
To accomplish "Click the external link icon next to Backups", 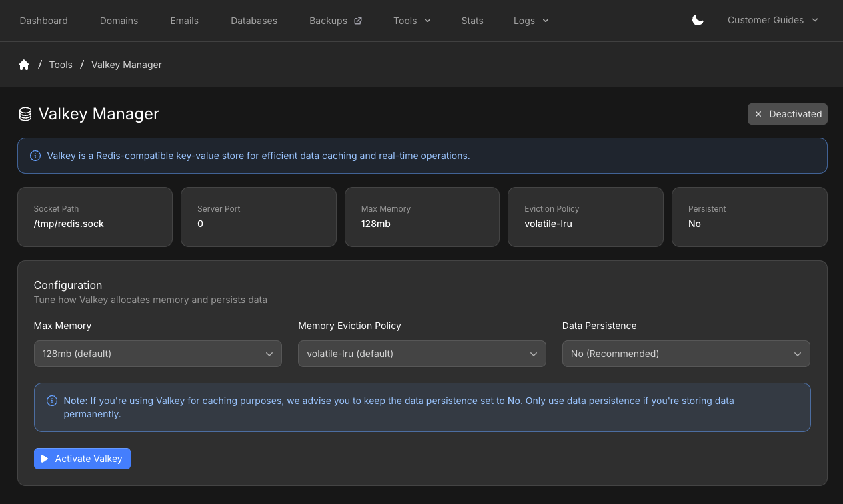I will (358, 21).
